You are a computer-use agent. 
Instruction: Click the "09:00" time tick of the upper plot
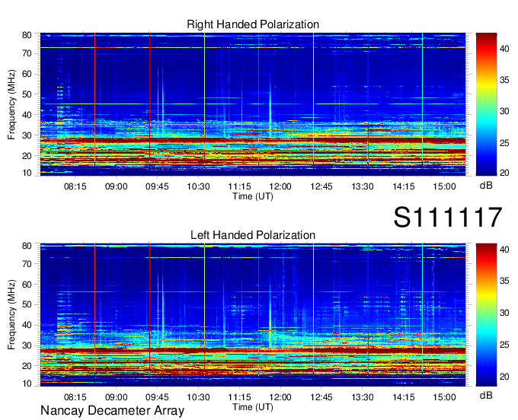tap(117, 186)
